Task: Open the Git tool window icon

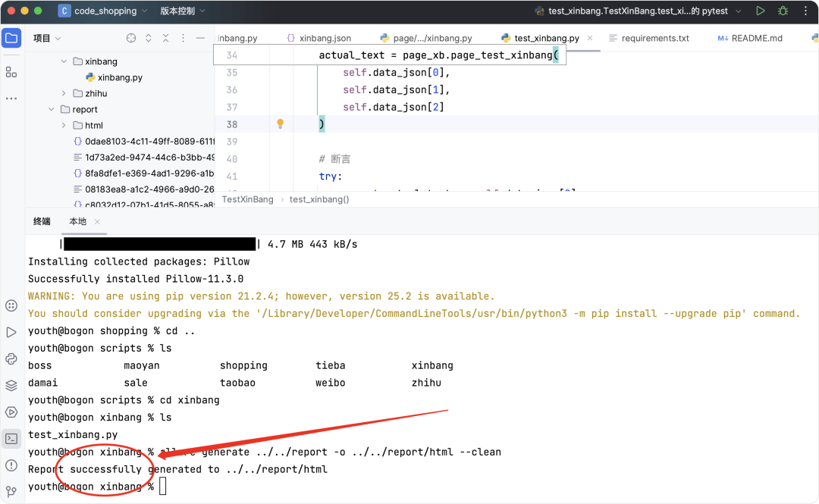Action: (x=11, y=491)
